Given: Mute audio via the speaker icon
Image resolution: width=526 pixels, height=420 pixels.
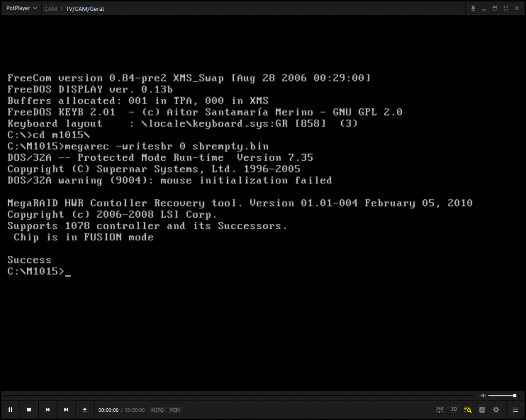Looking at the screenshot, I should (x=483, y=395).
